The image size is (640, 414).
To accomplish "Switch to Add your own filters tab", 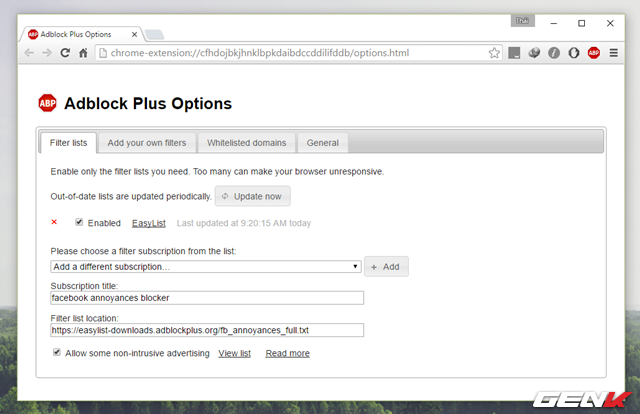I will 146,143.
